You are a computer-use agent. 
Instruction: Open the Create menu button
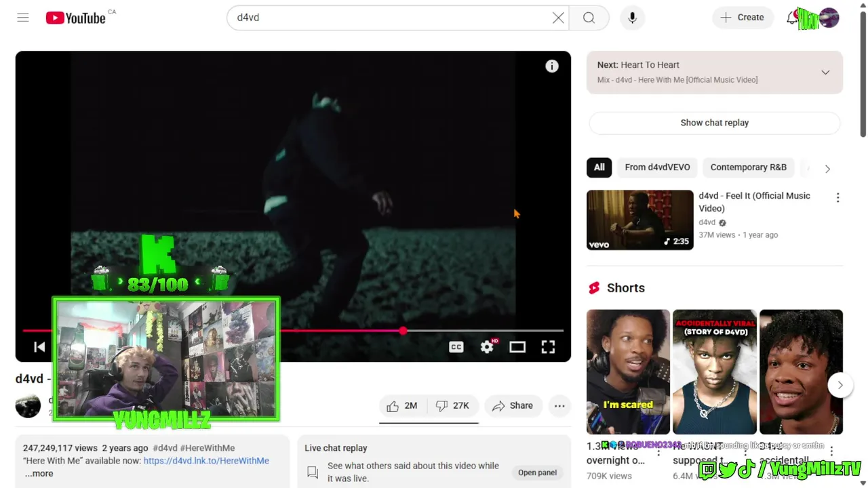pos(743,18)
